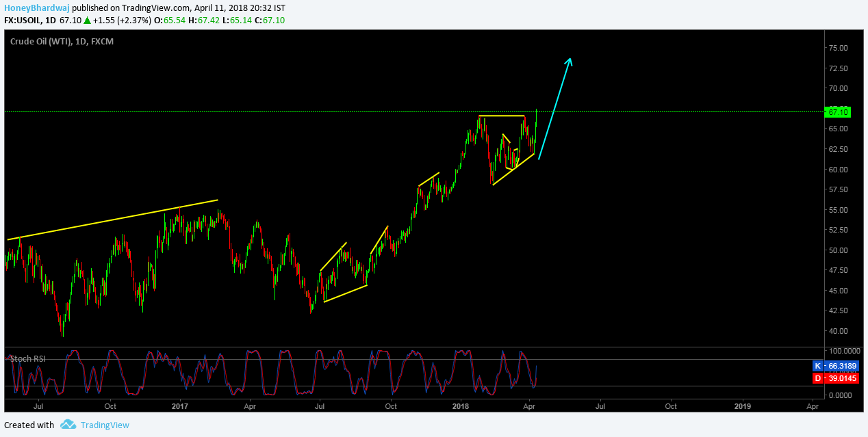
Task: Click the 42.50 price axis label
Action: (839, 310)
